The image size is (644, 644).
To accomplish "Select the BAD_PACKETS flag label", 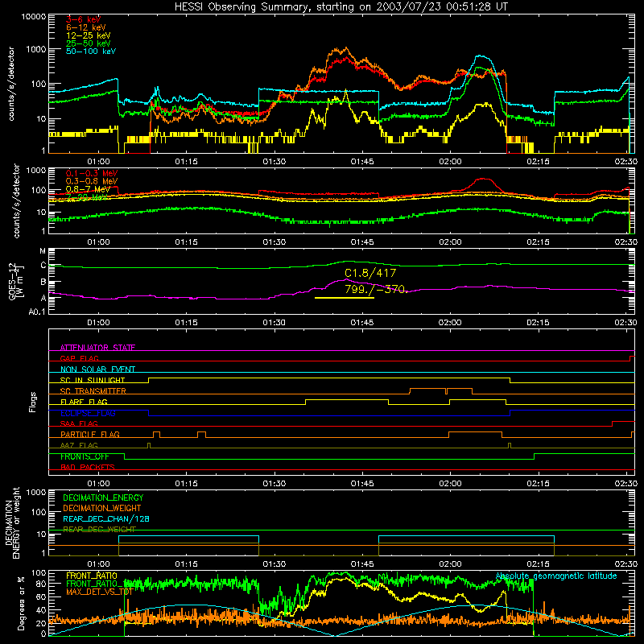I will tap(88, 467).
